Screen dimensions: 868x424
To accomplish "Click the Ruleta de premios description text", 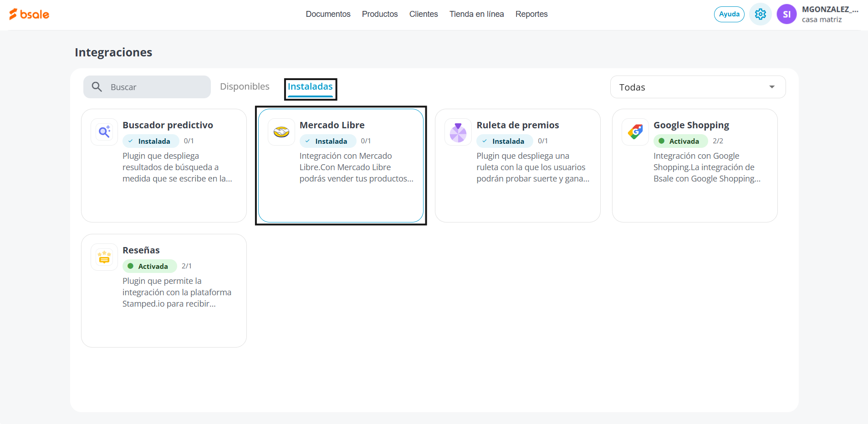I will (x=533, y=167).
